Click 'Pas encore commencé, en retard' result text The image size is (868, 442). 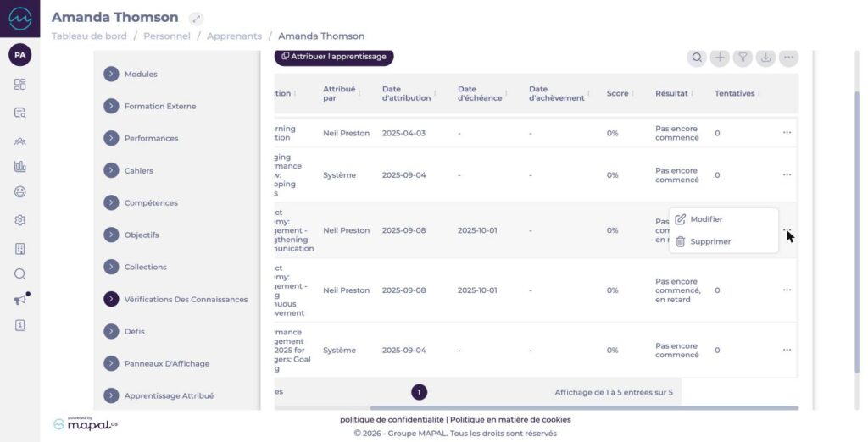click(677, 290)
